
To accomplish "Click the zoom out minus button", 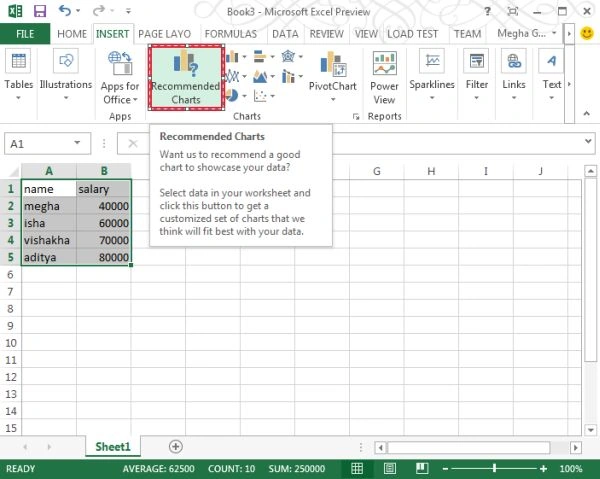I will pos(445,469).
